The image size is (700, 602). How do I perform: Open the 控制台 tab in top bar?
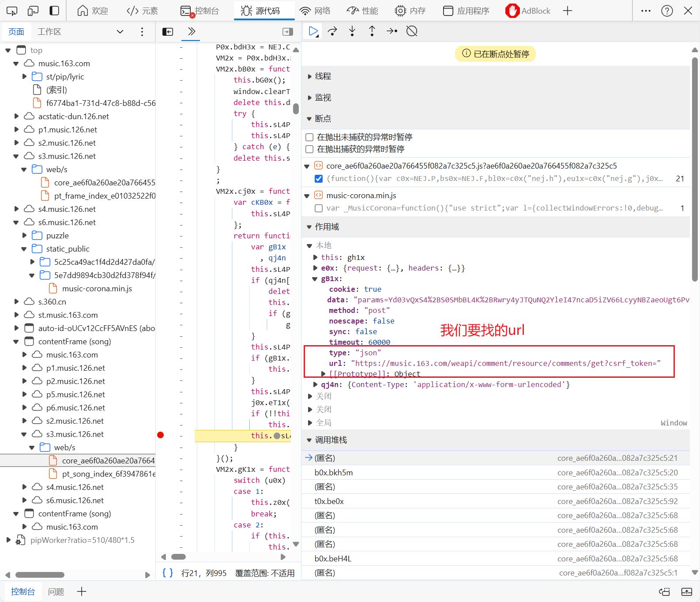pyautogui.click(x=200, y=11)
